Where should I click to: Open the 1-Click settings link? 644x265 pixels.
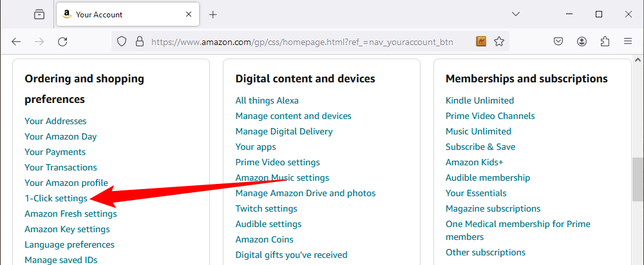56,198
